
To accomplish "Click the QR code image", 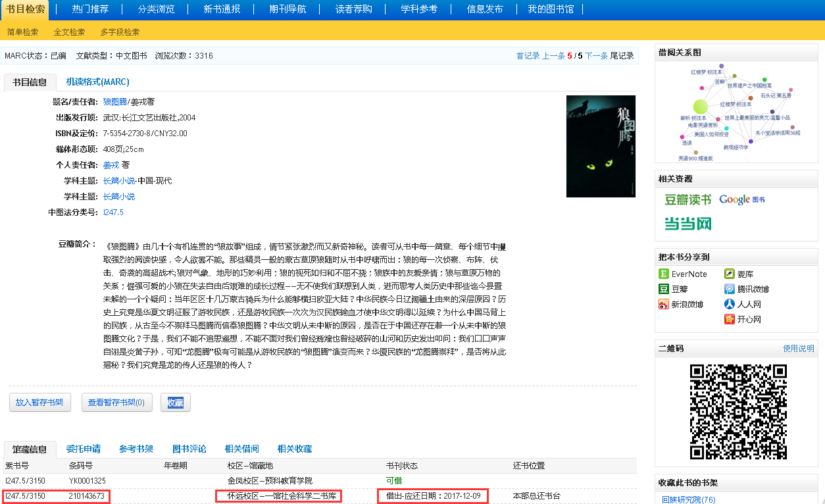I will pos(738,411).
